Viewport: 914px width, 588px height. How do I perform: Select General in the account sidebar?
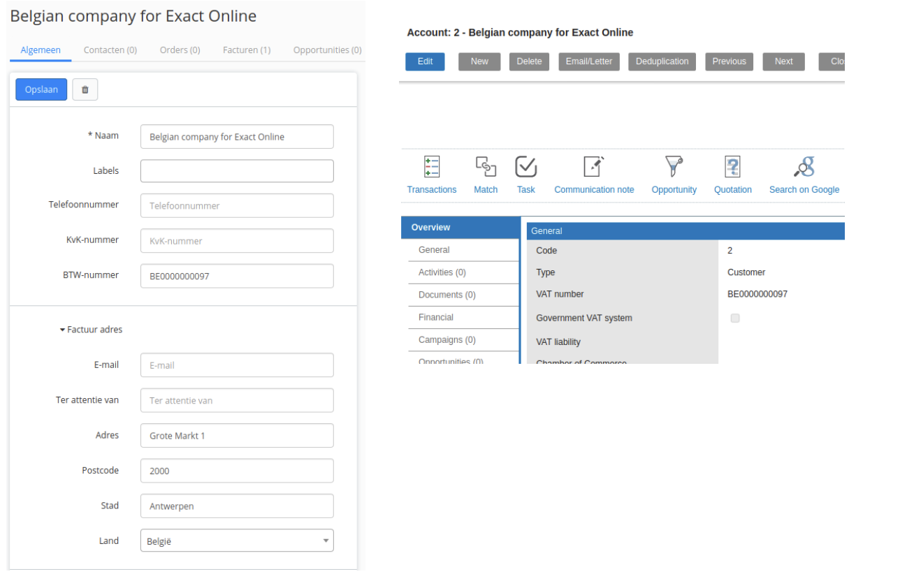[x=463, y=250]
